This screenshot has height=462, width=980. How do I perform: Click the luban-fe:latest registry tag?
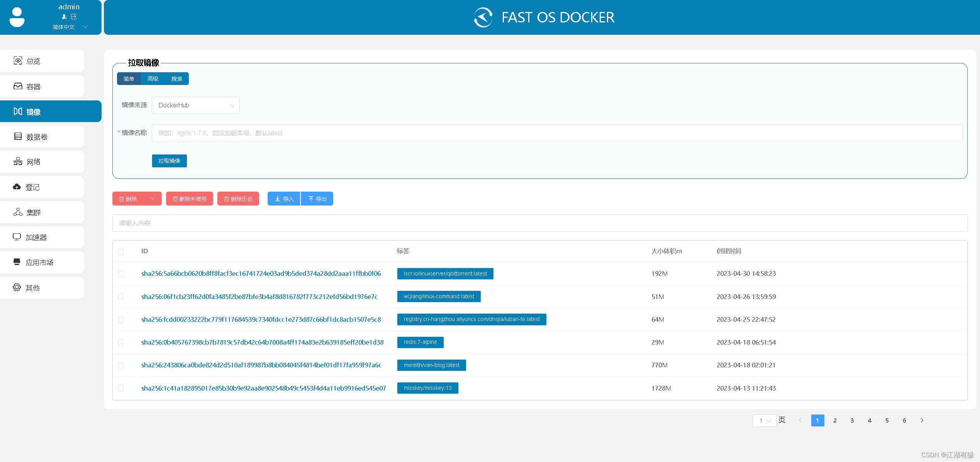click(x=472, y=319)
